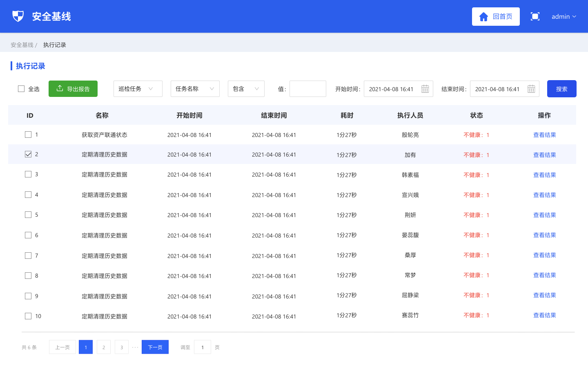This screenshot has height=368, width=588.
Task: Check the row 10 checkbox
Action: (28, 316)
